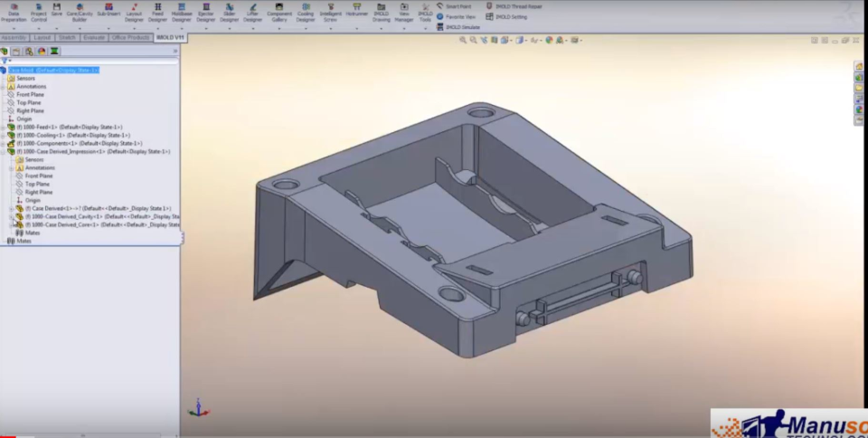This screenshot has width=868, height=438.
Task: Expand the manager panel tabs chevron
Action: point(175,51)
